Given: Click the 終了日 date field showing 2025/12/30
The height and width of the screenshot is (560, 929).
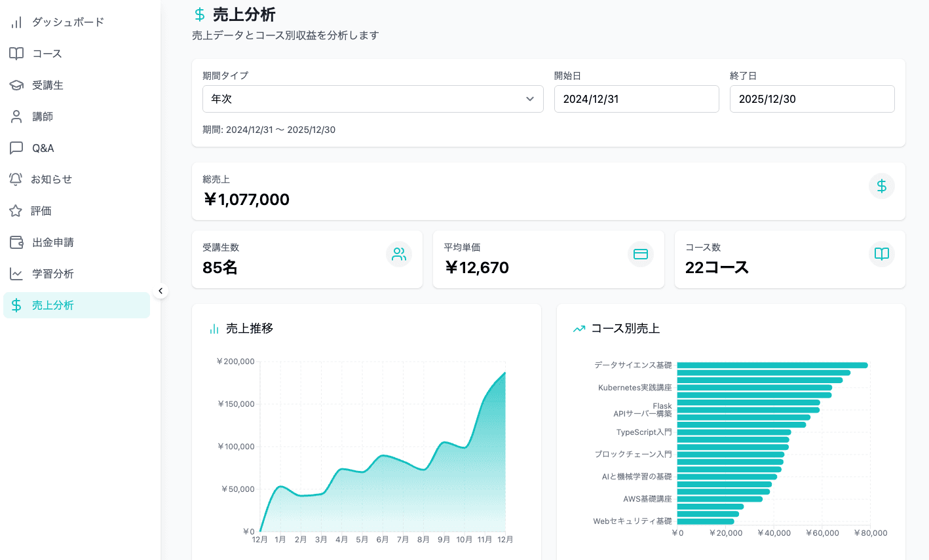Looking at the screenshot, I should (x=812, y=99).
